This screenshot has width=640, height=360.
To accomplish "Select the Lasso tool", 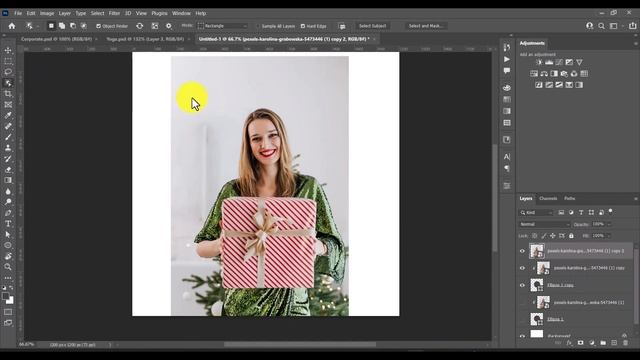I will tap(8, 72).
